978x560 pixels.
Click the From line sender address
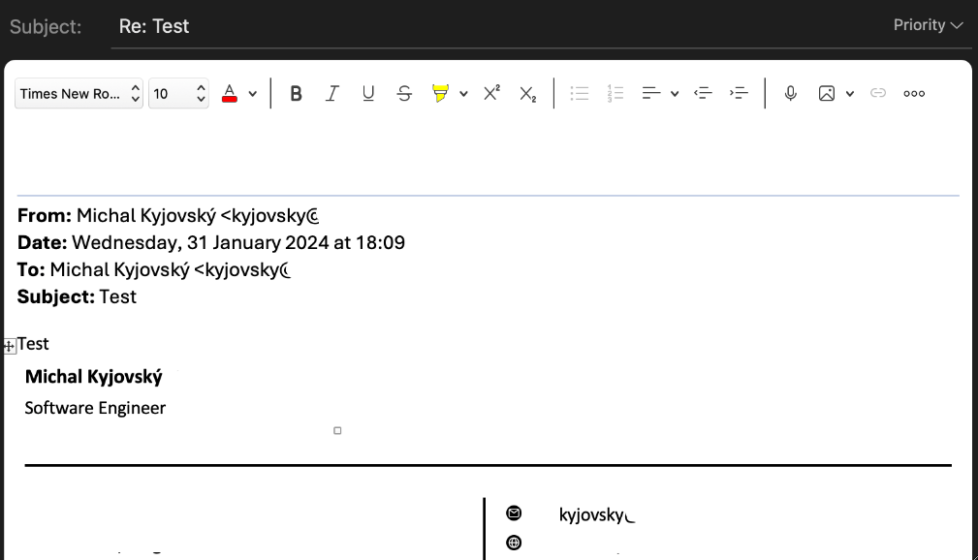[270, 216]
